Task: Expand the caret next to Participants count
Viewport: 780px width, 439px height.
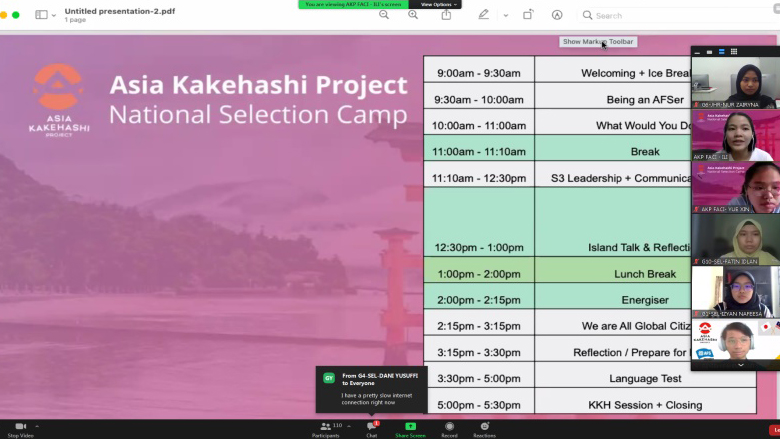Action: [349, 426]
